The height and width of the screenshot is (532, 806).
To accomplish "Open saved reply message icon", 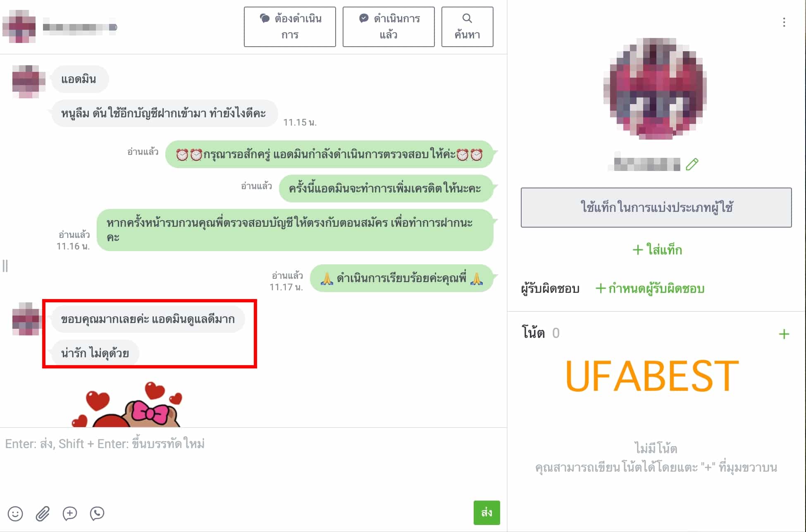I will 70,513.
